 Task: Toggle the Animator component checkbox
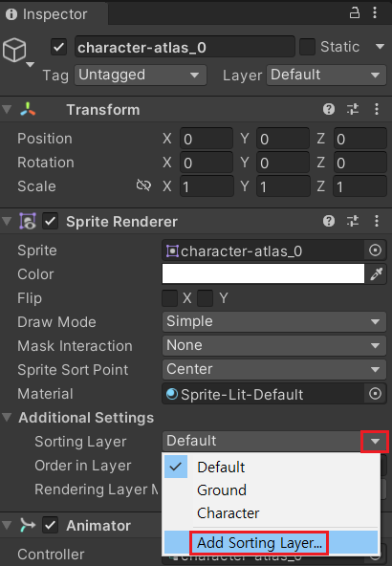click(x=50, y=525)
